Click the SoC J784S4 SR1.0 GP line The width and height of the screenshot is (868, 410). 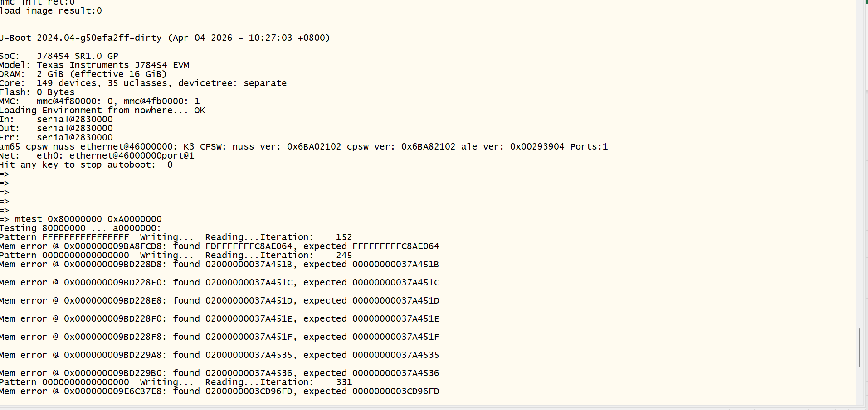59,56
